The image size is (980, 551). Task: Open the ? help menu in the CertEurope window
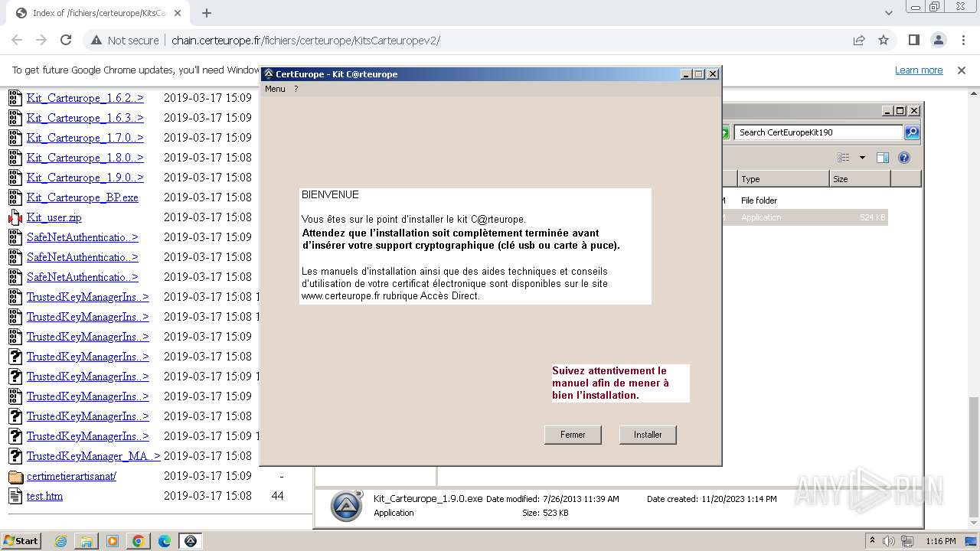(296, 89)
